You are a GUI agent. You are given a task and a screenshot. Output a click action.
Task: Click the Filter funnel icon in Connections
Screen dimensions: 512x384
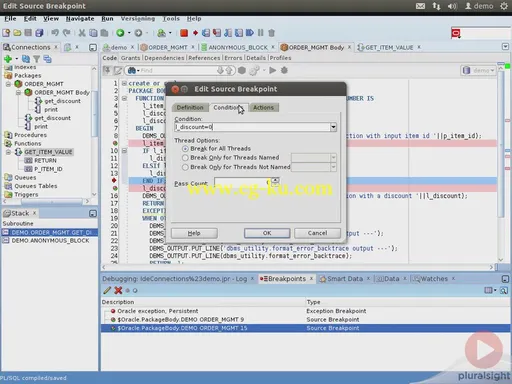(x=37, y=59)
